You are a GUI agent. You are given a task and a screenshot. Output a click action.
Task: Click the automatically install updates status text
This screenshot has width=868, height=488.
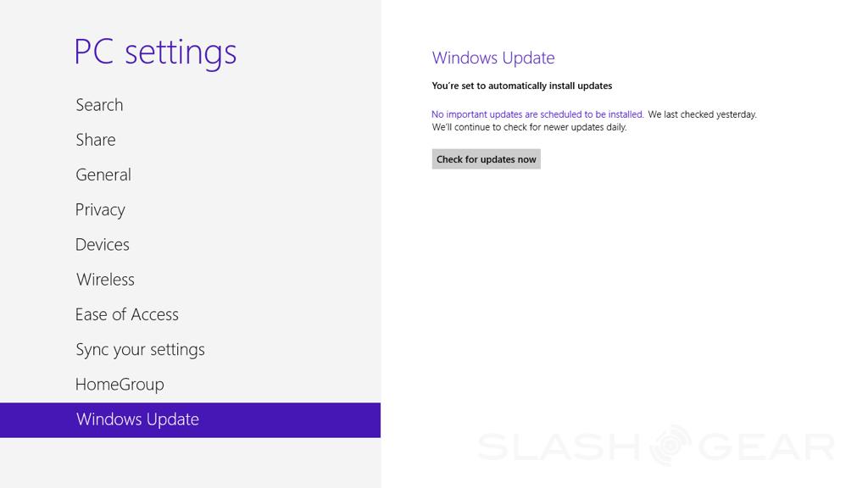521,86
